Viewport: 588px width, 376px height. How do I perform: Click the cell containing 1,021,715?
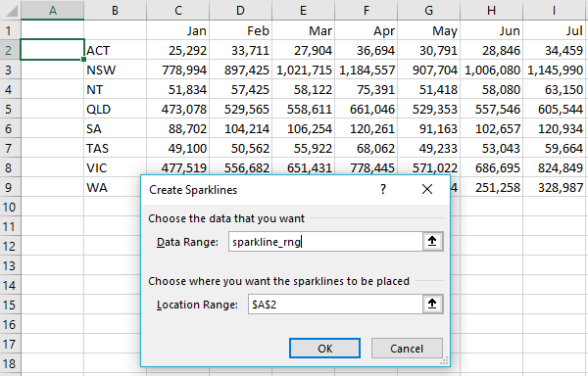[x=304, y=70]
